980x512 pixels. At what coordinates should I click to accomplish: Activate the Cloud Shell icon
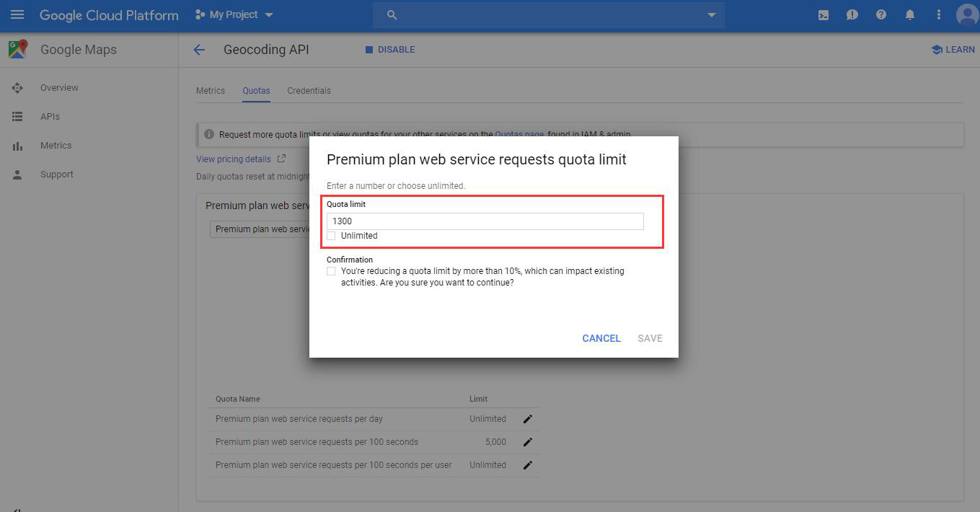coord(824,14)
